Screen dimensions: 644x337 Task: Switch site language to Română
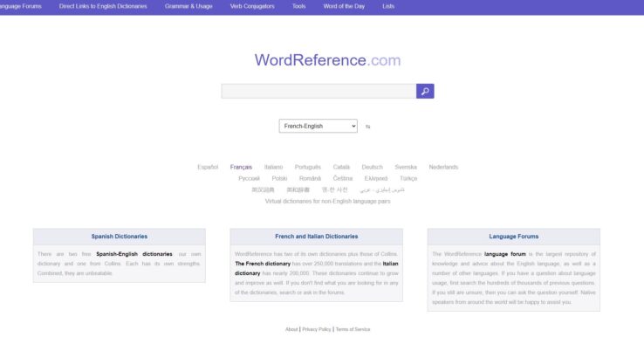(x=310, y=178)
